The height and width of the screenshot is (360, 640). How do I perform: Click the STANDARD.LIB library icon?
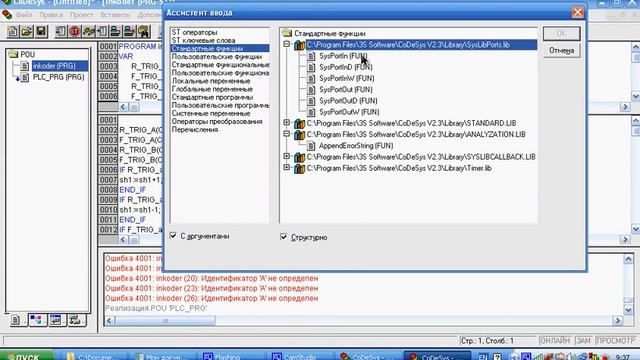coord(300,123)
